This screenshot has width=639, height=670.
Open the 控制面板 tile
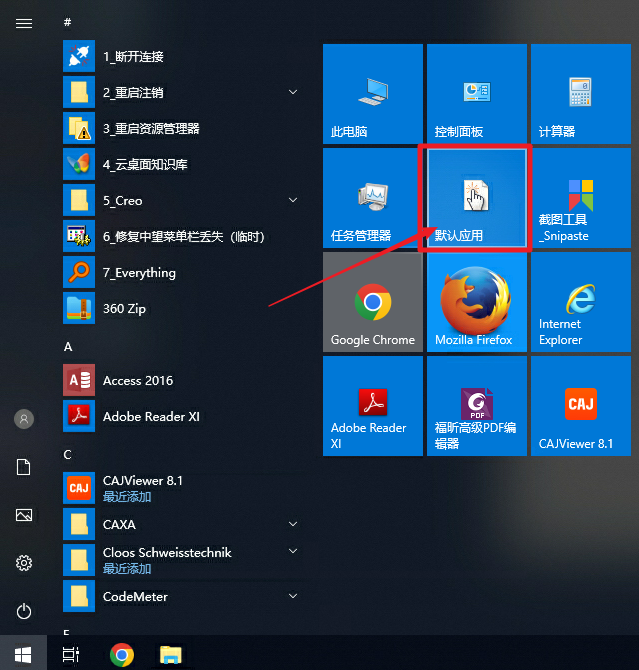tap(475, 94)
